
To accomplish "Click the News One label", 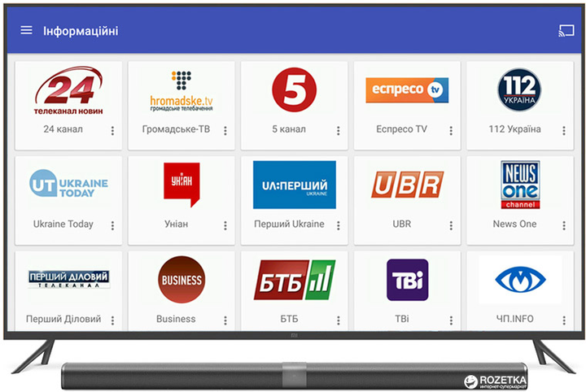I will [514, 224].
